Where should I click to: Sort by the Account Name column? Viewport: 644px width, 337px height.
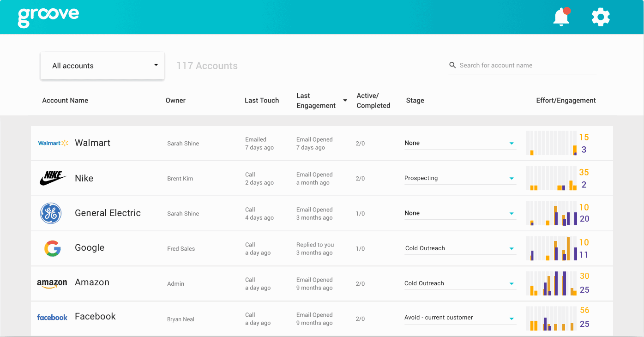coord(65,100)
